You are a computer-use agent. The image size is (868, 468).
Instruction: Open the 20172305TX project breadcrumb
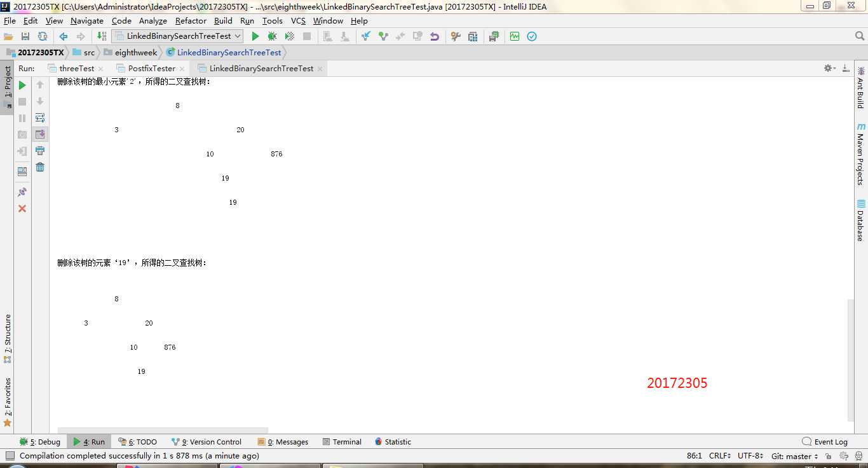[35, 53]
